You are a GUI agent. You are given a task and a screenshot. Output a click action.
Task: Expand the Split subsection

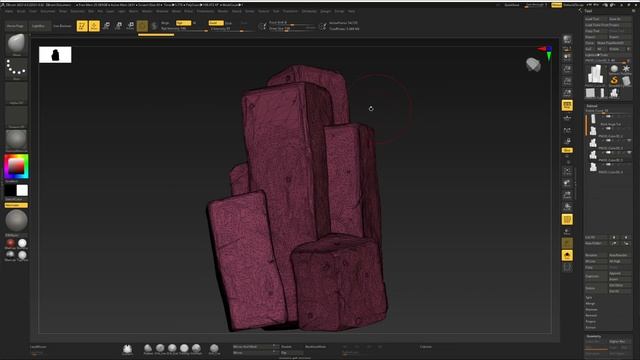click(x=589, y=298)
